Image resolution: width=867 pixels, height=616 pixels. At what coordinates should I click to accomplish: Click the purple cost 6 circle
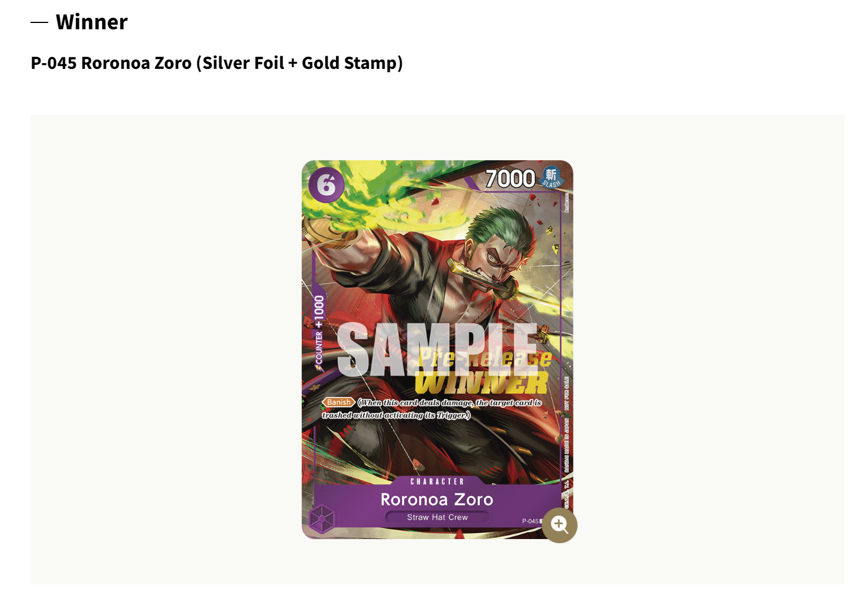[326, 185]
